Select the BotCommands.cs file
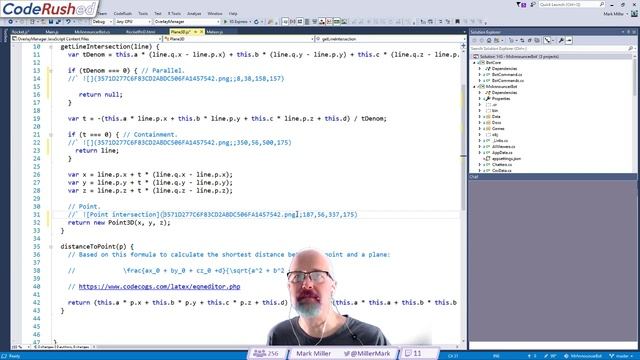Viewport: 640px width, 360px height. (508, 81)
